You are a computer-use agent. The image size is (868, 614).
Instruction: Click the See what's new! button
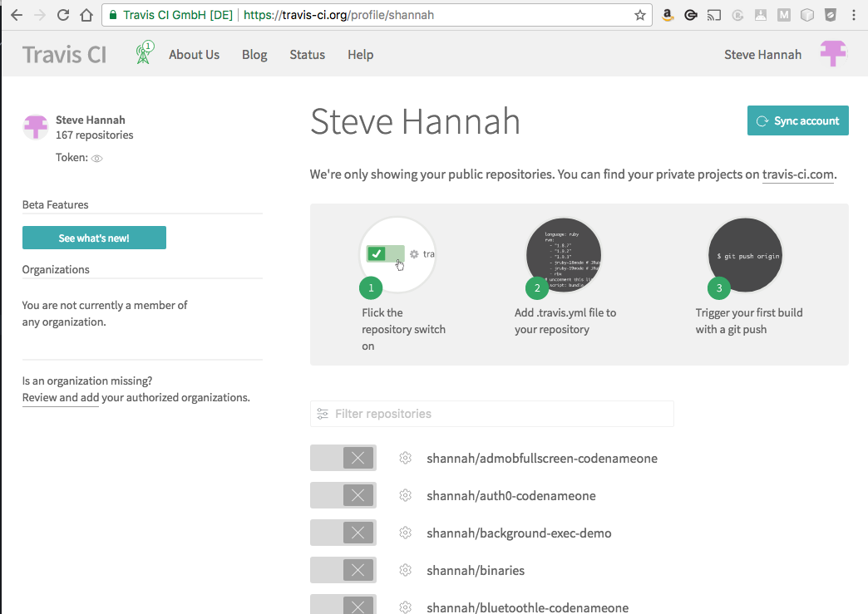click(x=94, y=238)
